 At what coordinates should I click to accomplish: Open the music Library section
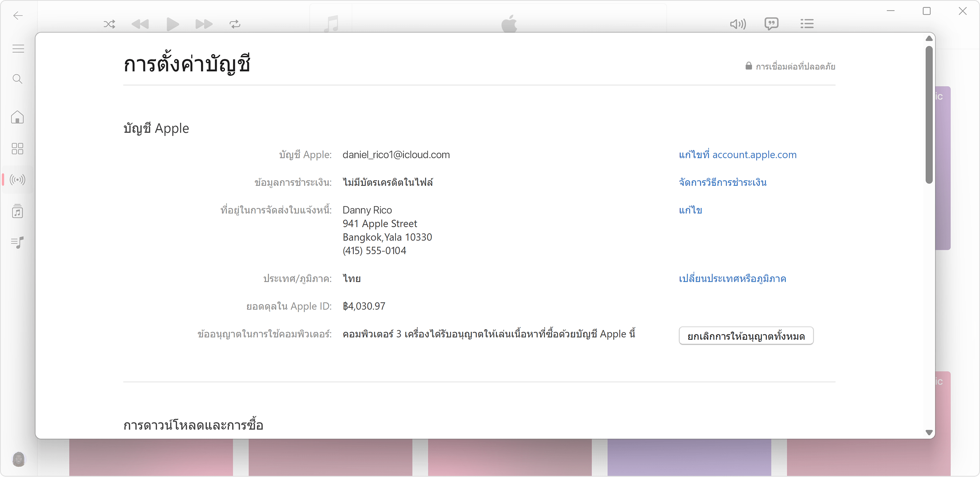point(17,211)
